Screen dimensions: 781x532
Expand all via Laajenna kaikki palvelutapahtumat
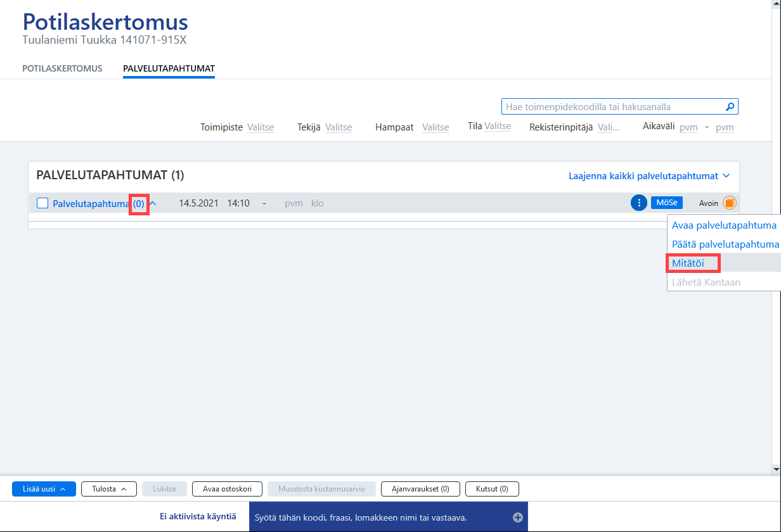(649, 175)
